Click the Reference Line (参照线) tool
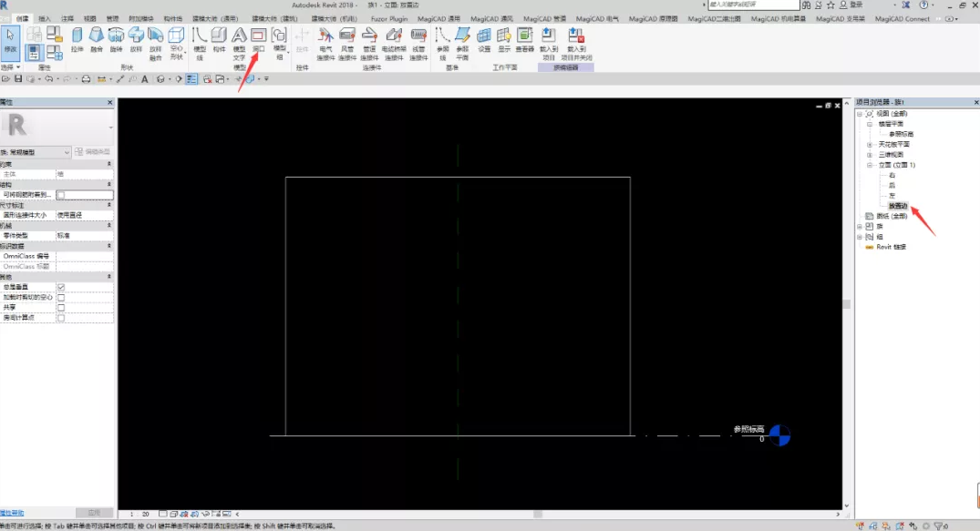Screen dimensions: 980x531 [442, 43]
